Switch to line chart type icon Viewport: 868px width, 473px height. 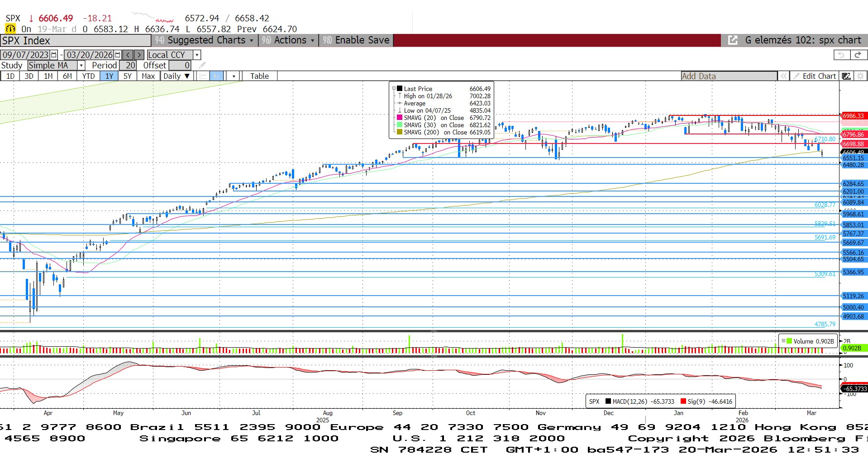point(203,76)
